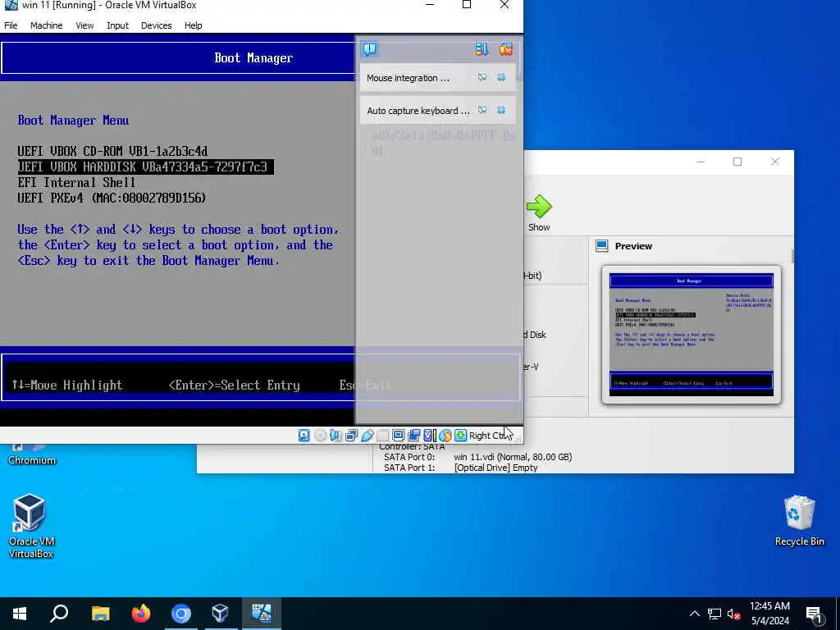
Task: Click the notification sort order icon
Action: pyautogui.click(x=482, y=49)
